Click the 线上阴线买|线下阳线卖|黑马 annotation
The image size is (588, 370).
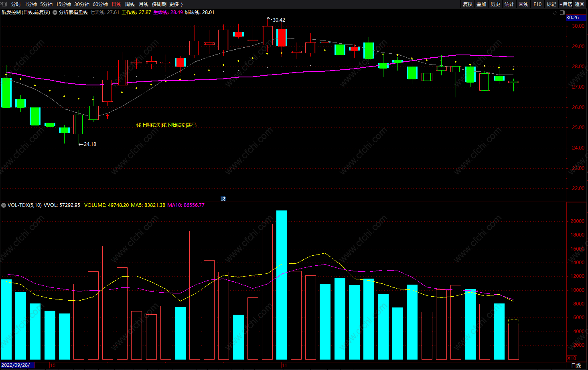coord(166,125)
